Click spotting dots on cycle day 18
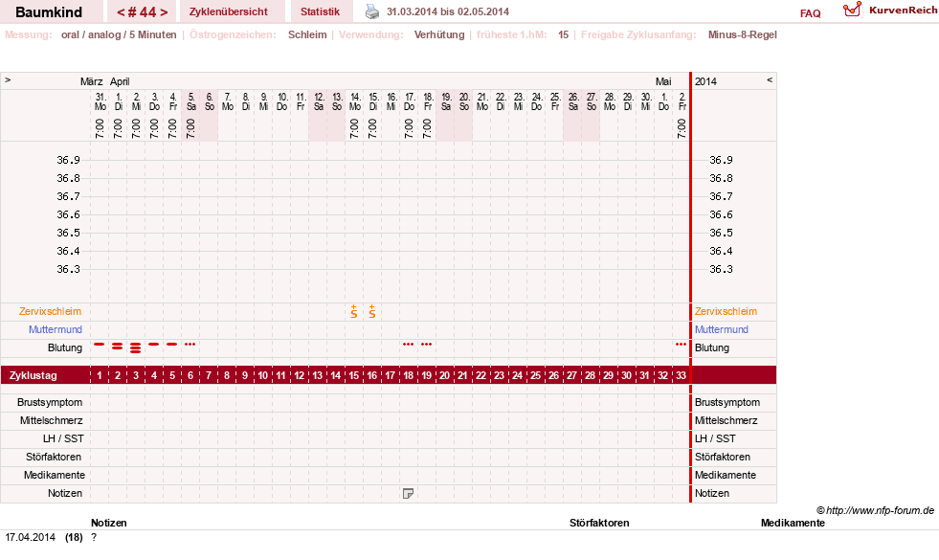939x560 pixels. click(408, 345)
